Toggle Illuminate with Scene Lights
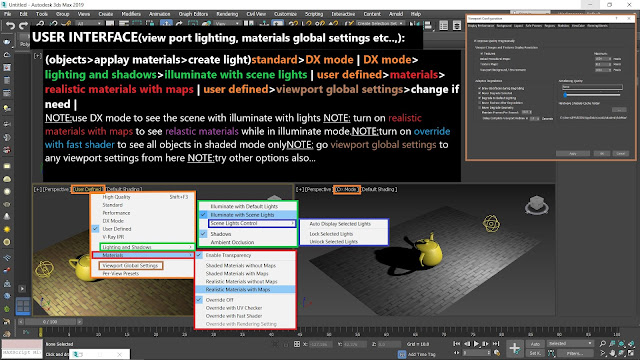Screen dimensions: 640x360 247,215
